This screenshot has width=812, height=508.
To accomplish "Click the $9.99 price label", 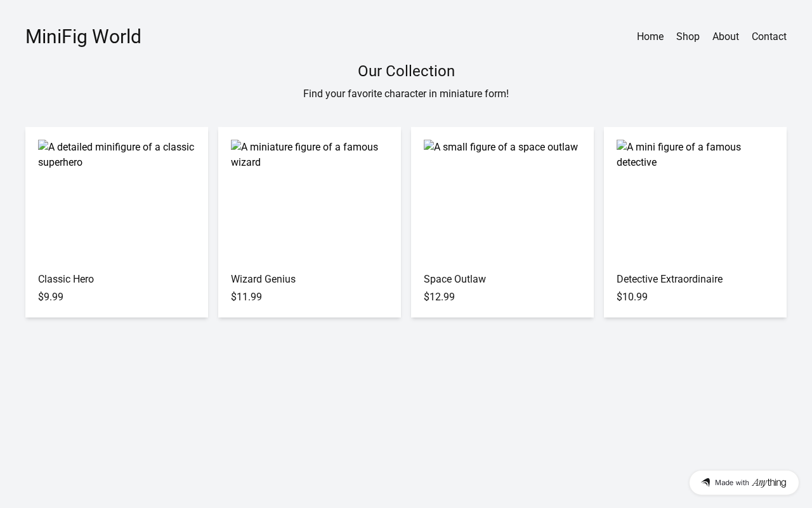I will tap(51, 297).
